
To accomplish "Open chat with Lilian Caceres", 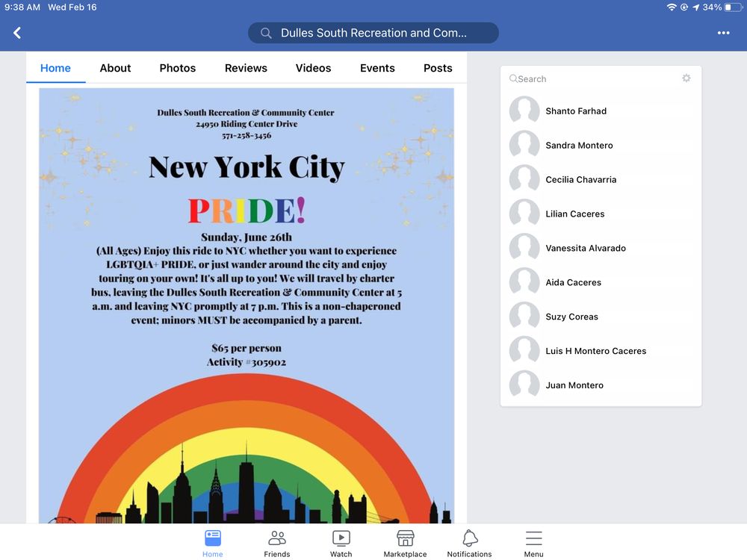I will tap(601, 214).
